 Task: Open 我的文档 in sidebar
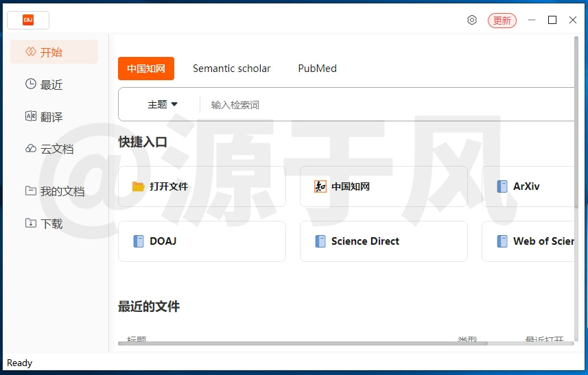tap(54, 191)
